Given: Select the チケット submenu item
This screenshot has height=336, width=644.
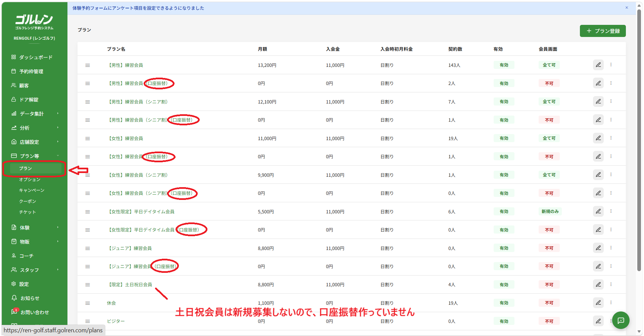Looking at the screenshot, I should click(28, 212).
